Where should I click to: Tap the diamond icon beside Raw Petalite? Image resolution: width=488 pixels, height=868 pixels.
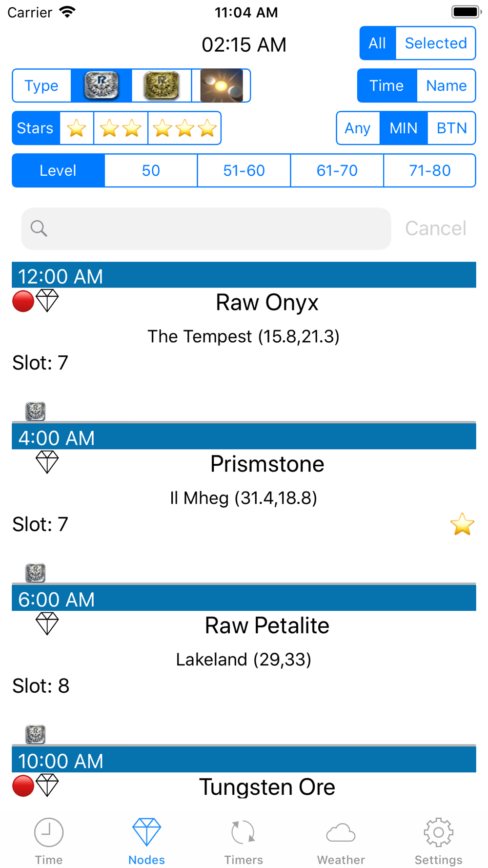47,623
